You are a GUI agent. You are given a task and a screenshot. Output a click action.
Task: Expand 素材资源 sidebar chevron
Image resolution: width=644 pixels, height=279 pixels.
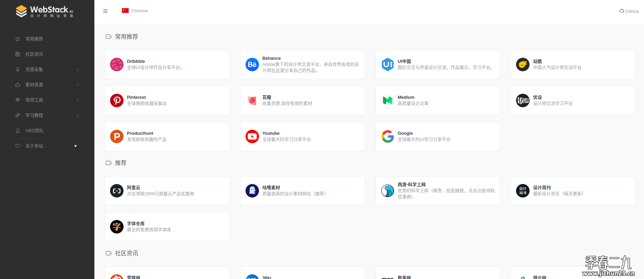[77, 85]
